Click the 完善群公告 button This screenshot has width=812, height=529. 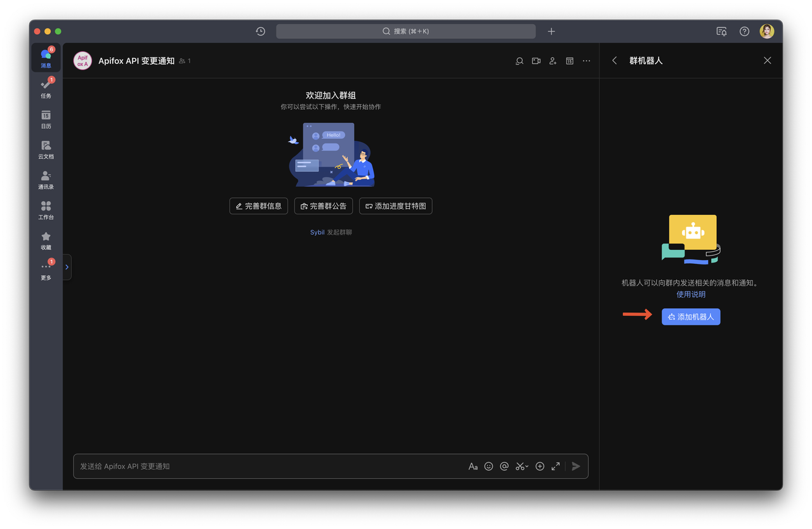[x=324, y=206]
